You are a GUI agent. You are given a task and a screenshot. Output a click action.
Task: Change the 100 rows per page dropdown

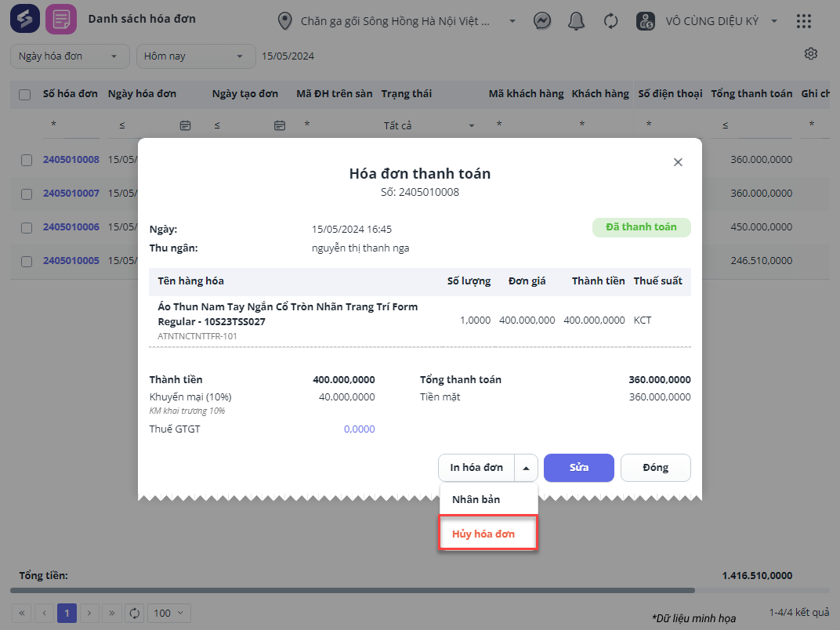coord(168,613)
